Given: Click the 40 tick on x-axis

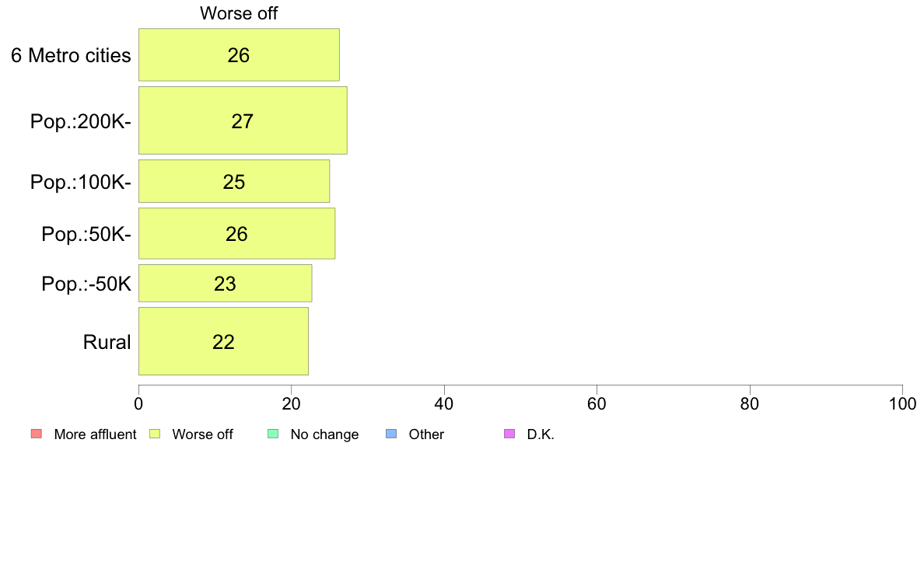Looking at the screenshot, I should (444, 403).
